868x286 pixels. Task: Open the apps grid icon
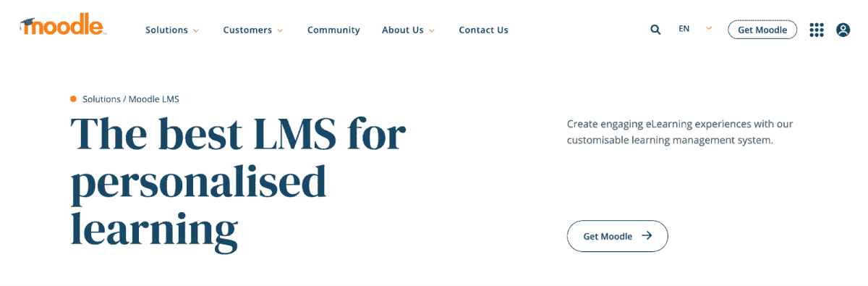817,30
